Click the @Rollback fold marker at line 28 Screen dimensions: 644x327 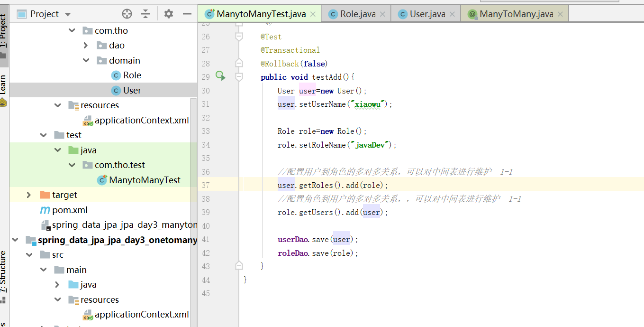239,63
